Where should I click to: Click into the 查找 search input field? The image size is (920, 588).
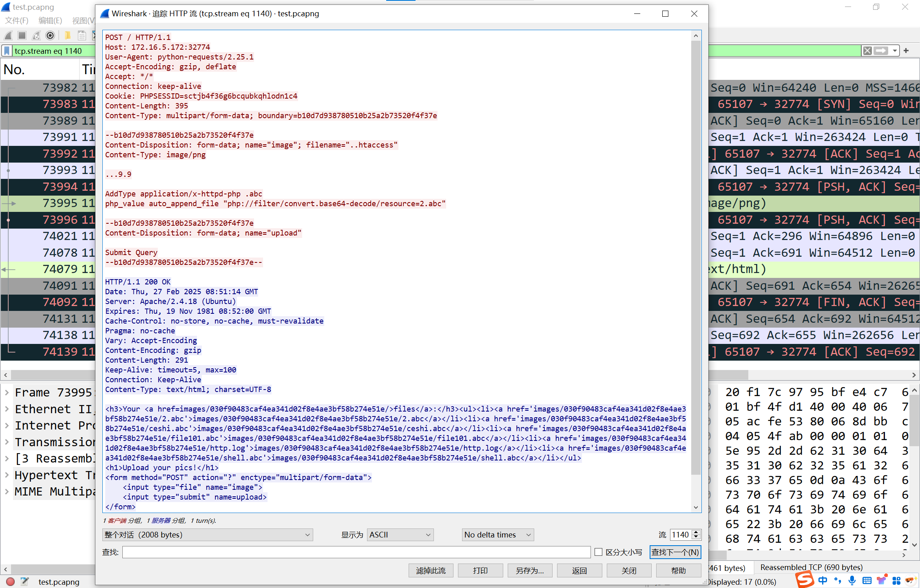click(x=356, y=552)
